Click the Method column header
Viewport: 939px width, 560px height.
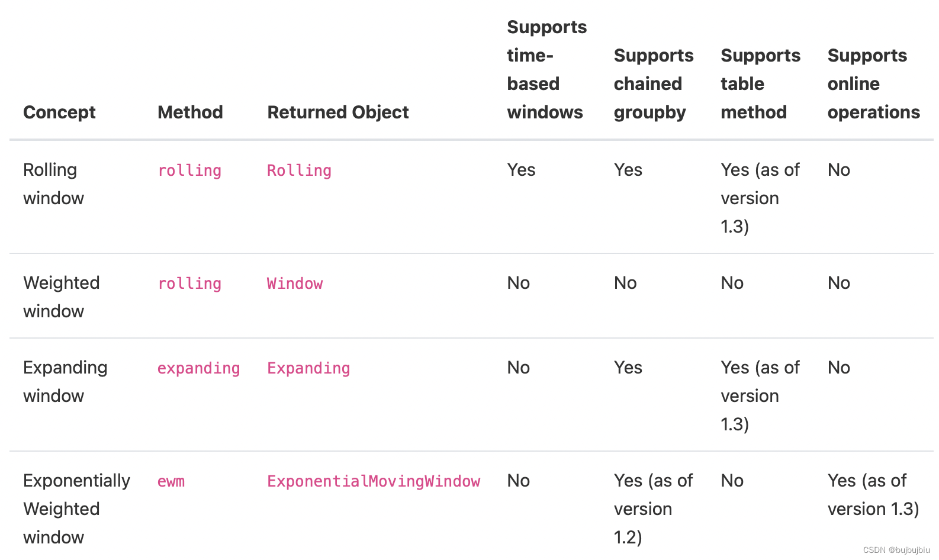(190, 112)
